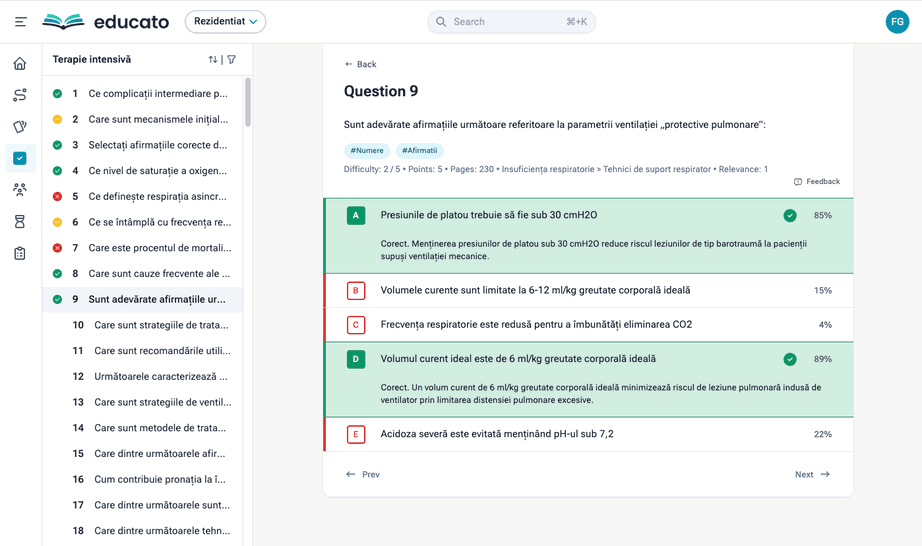The image size is (922, 546).
Task: Open the clipboard sidebar icon
Action: (20, 254)
